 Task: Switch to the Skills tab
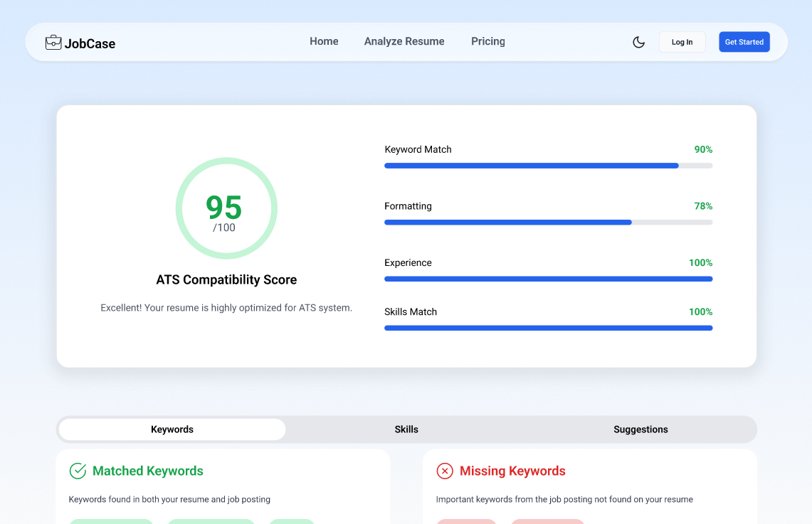[406, 429]
